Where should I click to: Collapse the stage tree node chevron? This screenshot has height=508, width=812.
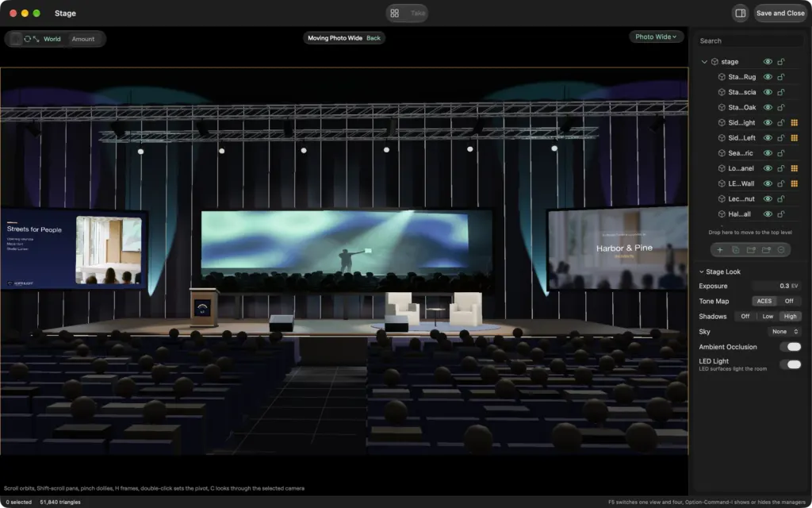click(704, 62)
